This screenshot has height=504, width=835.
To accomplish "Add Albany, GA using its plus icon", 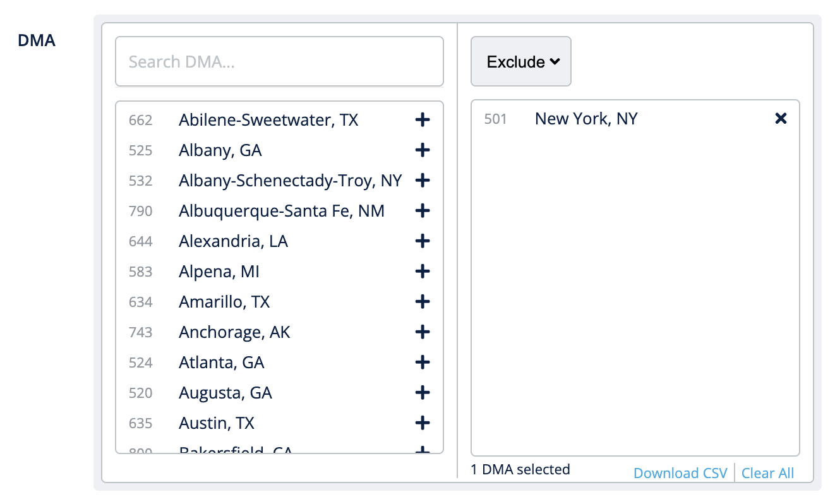I will pyautogui.click(x=423, y=150).
